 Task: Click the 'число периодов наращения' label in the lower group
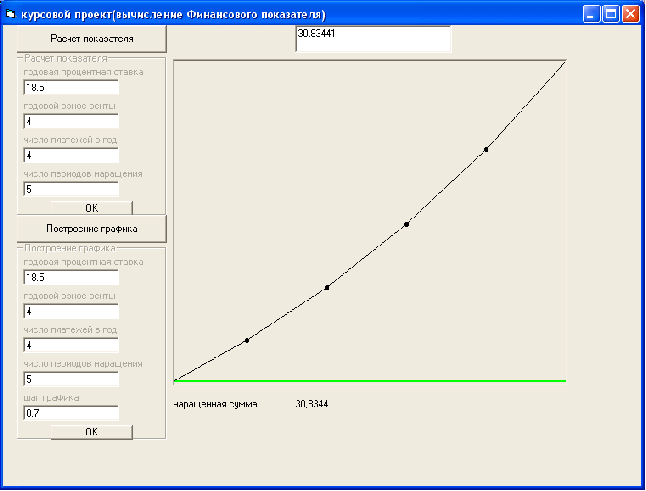pos(83,364)
